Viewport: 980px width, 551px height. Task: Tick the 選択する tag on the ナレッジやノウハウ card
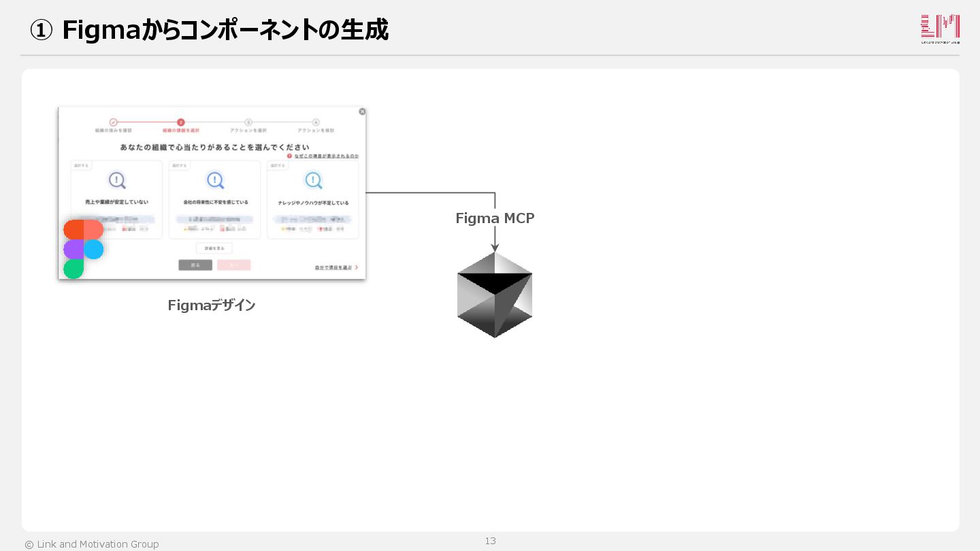pyautogui.click(x=278, y=165)
